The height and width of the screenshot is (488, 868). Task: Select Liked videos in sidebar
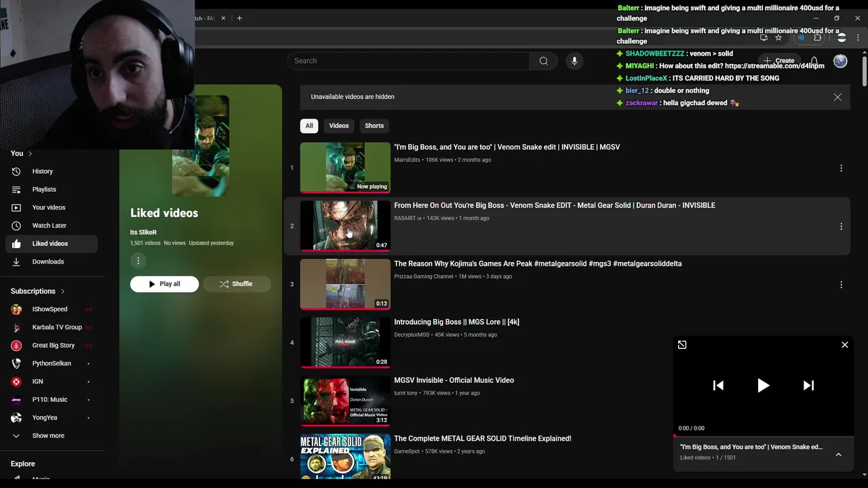pyautogui.click(x=52, y=244)
